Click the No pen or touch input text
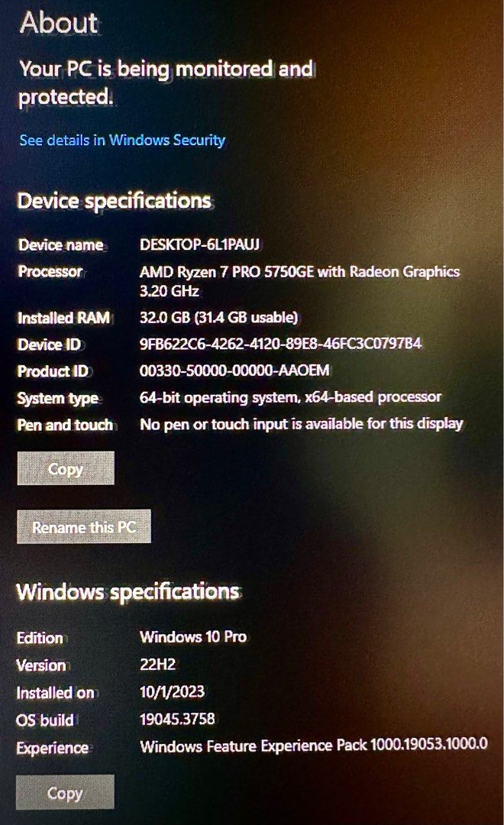 pos(302,424)
